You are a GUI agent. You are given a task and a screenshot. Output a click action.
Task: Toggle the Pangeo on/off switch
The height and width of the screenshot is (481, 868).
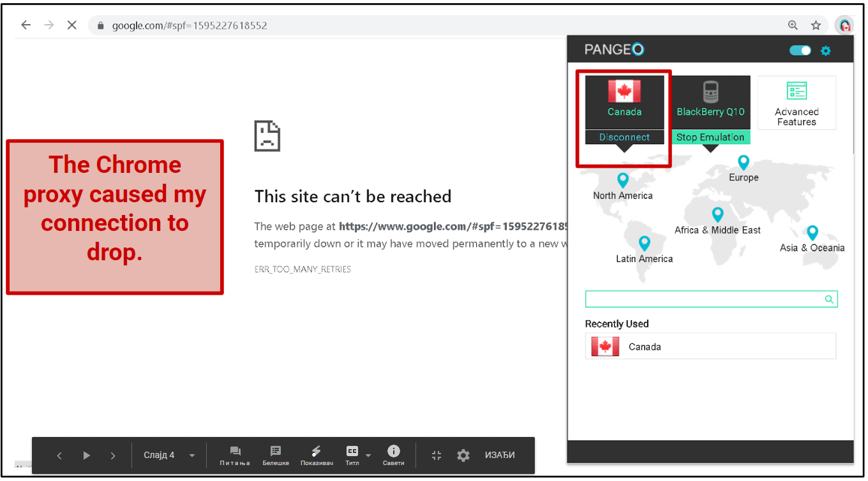(x=800, y=50)
